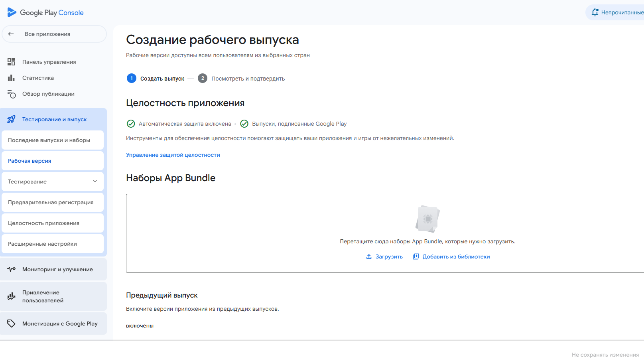644x363 pixels.
Task: Click the Мониторинг и улучшение pulse icon
Action: coord(11,269)
